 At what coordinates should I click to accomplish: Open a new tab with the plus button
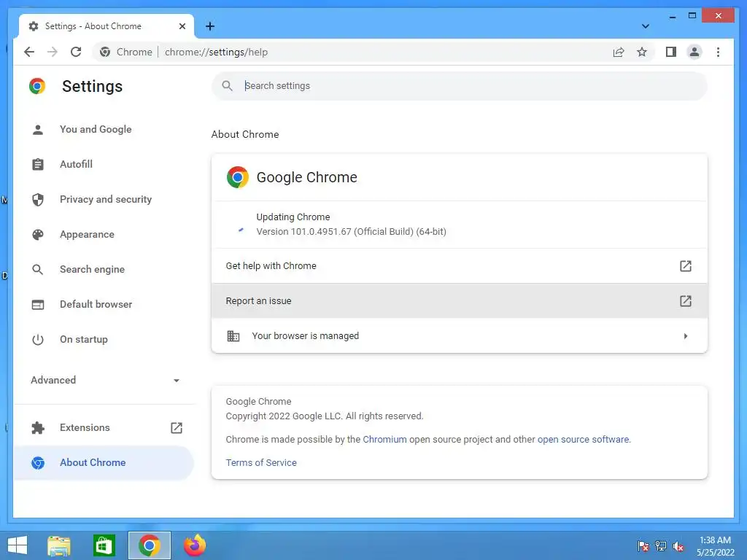[210, 26]
